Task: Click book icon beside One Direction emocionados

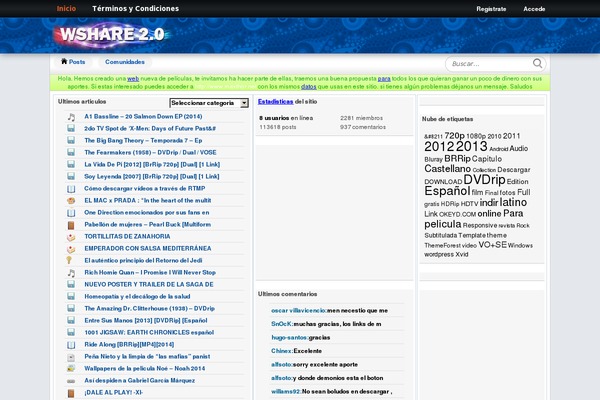Action: [71, 212]
